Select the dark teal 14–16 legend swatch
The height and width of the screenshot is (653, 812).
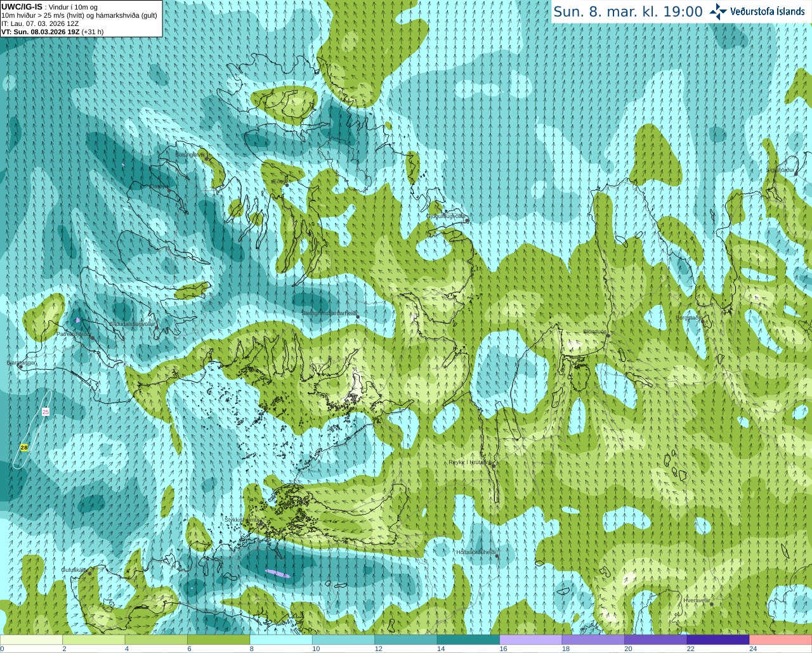pyautogui.click(x=469, y=640)
